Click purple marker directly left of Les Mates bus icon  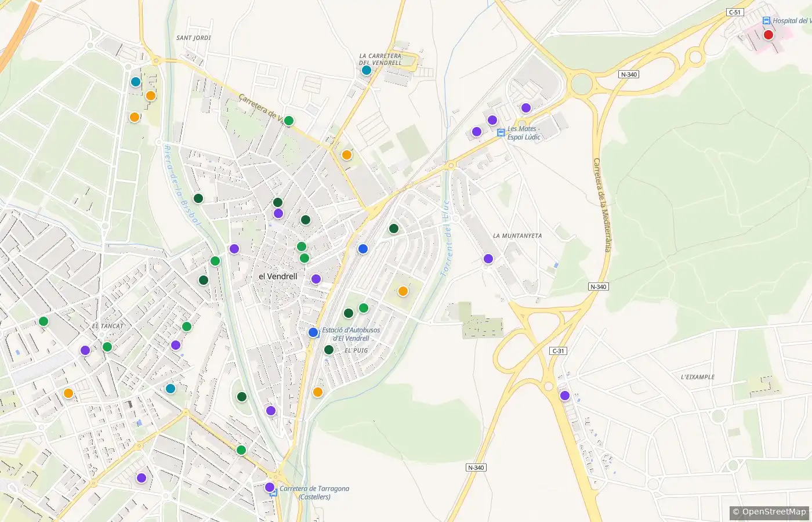point(477,132)
